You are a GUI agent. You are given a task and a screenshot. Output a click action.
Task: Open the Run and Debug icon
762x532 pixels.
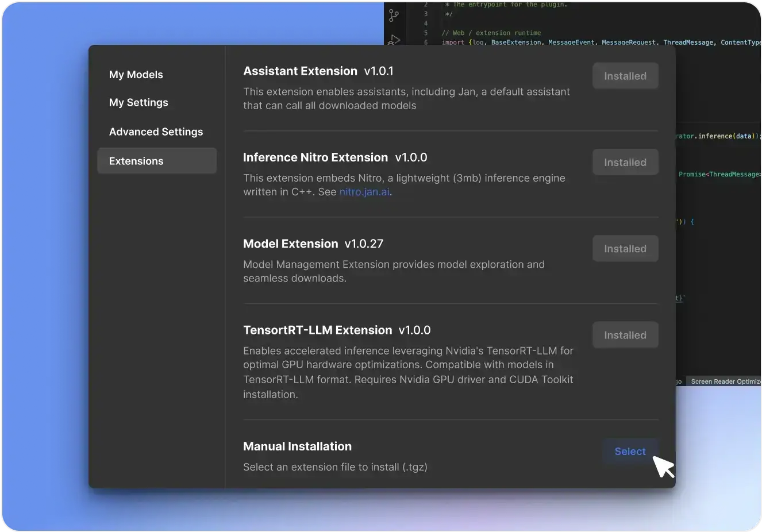pyautogui.click(x=394, y=40)
